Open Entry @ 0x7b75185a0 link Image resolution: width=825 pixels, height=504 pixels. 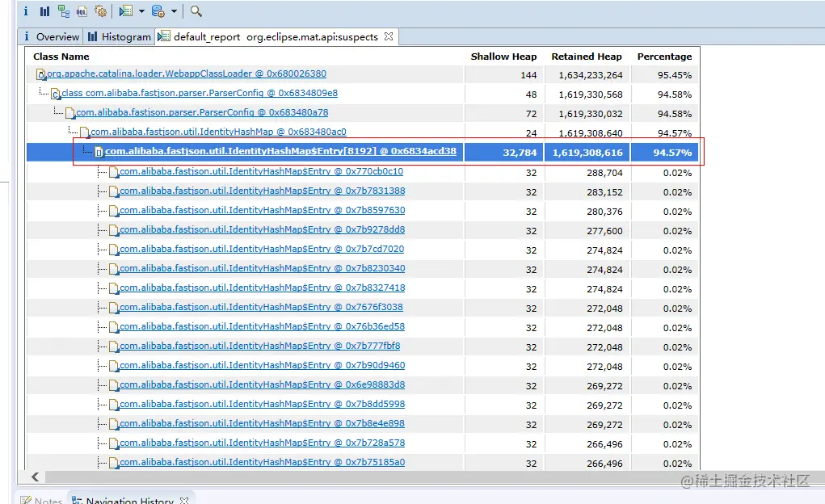coord(263,463)
